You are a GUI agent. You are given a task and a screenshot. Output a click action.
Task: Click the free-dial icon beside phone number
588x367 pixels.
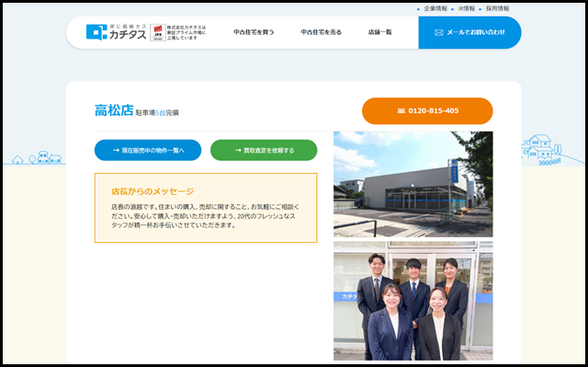(x=401, y=111)
